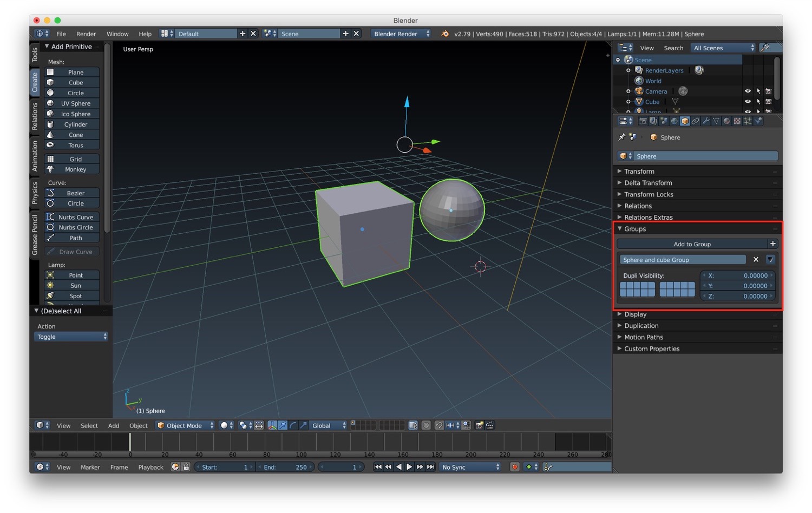The width and height of the screenshot is (812, 513).
Task: Toggle Cube selectability arrow in outliner
Action: tap(758, 102)
